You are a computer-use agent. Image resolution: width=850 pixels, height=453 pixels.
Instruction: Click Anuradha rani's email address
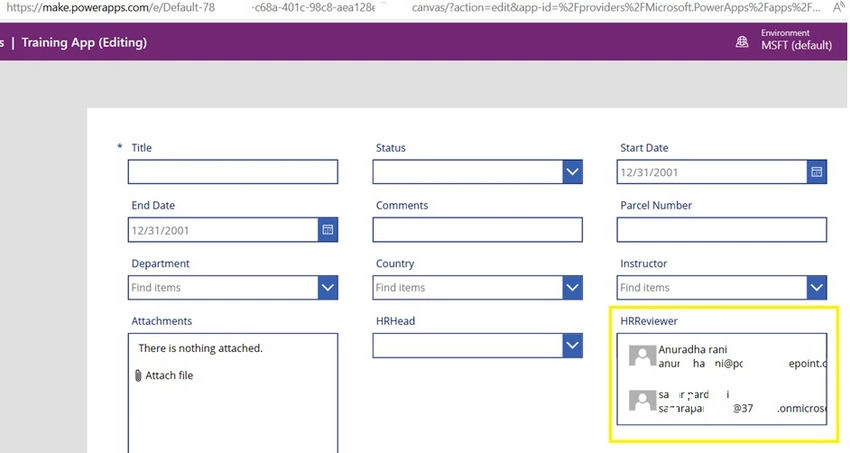pos(742,364)
